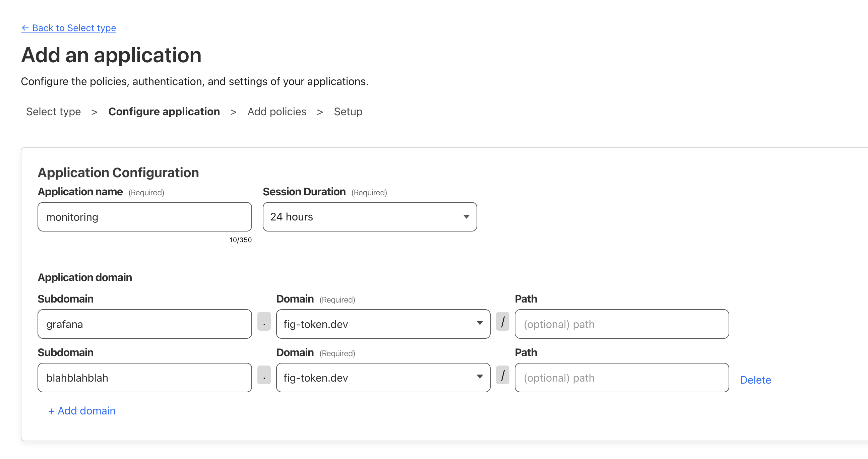Delete the blahblahblah domain row
This screenshot has width=868, height=459.
755,380
